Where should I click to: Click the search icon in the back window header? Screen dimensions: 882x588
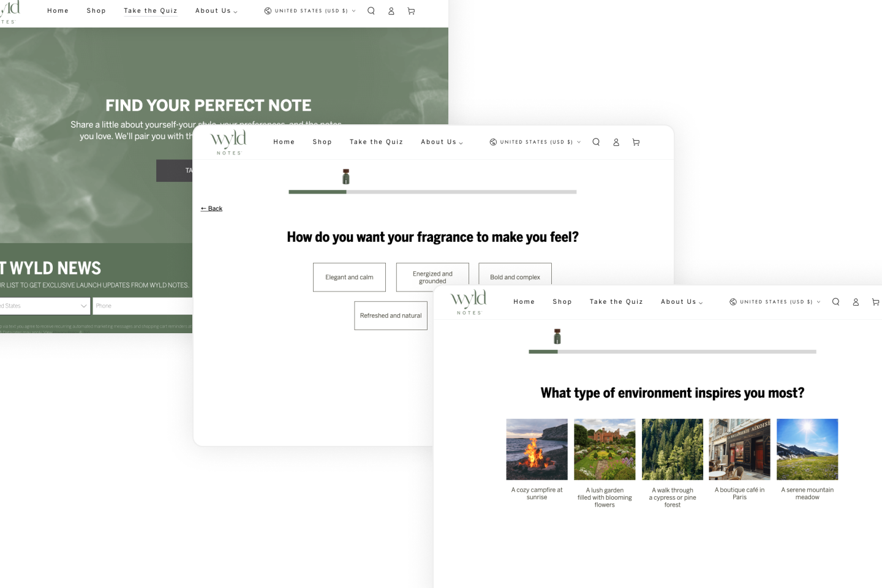click(371, 10)
